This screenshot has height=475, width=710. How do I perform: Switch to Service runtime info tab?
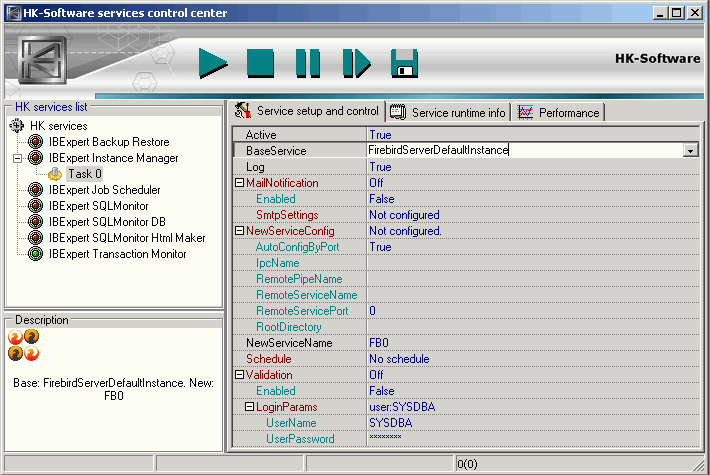coord(449,112)
